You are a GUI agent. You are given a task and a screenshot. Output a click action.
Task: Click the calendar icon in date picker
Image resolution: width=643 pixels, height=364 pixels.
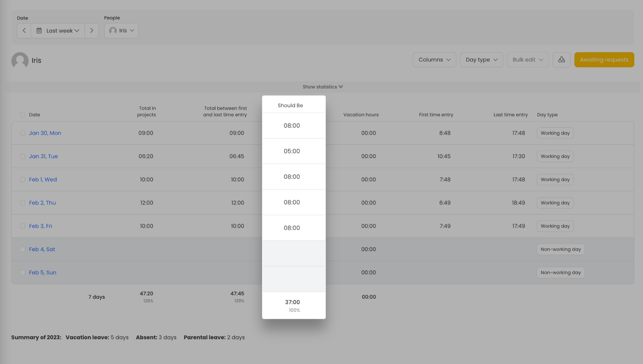39,31
